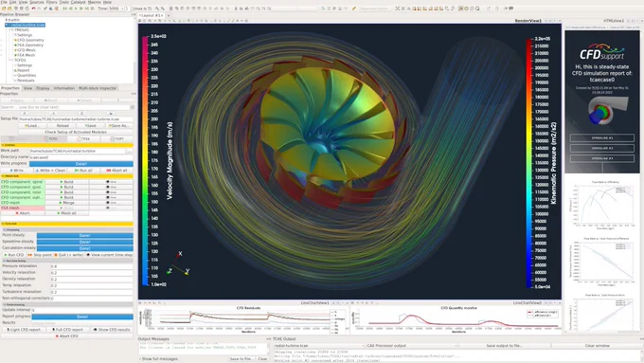Select FEA Geometry in pipeline tree
Image resolution: width=644 pixels, height=363 pixels.
29,45
